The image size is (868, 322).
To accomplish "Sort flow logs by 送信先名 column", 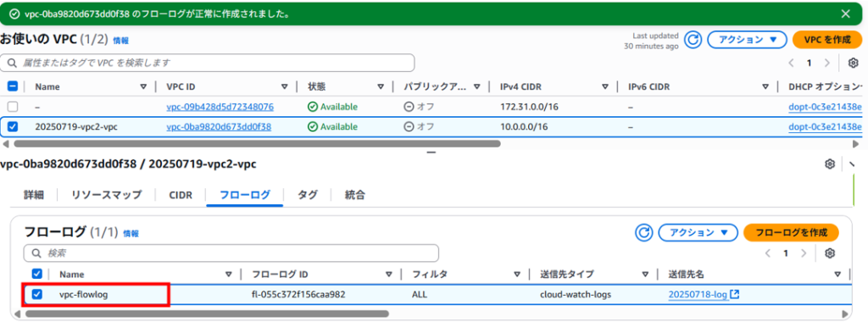I will (837, 274).
